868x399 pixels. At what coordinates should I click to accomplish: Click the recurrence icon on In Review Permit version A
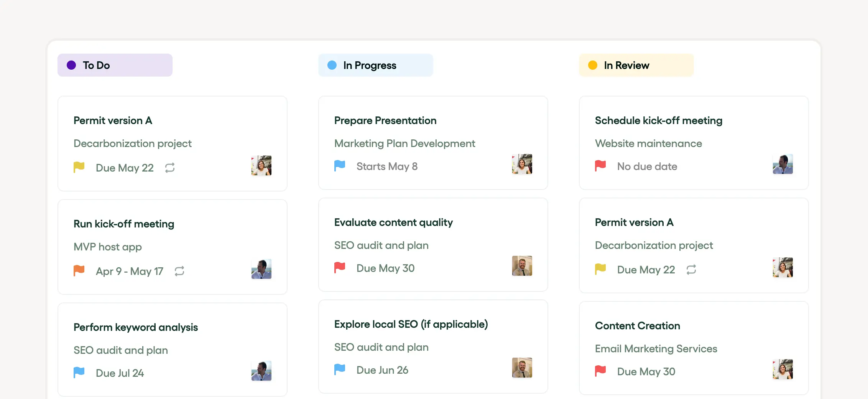point(691,270)
